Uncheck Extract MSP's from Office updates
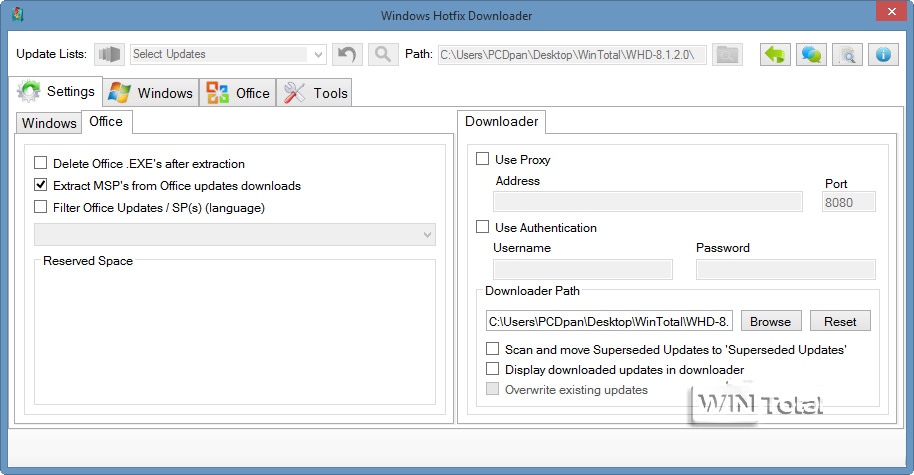This screenshot has width=914, height=475. [40, 185]
